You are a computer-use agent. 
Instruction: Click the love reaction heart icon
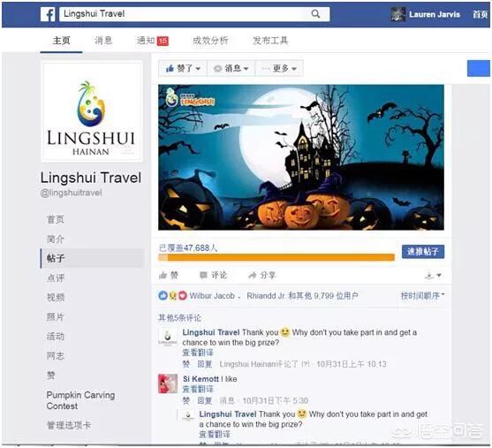tap(183, 295)
